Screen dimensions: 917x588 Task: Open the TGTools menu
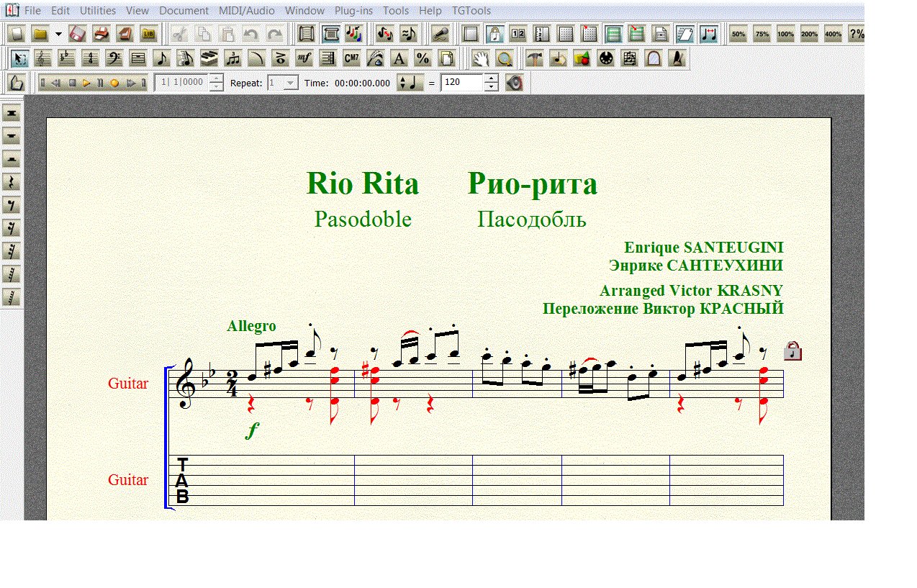[471, 11]
